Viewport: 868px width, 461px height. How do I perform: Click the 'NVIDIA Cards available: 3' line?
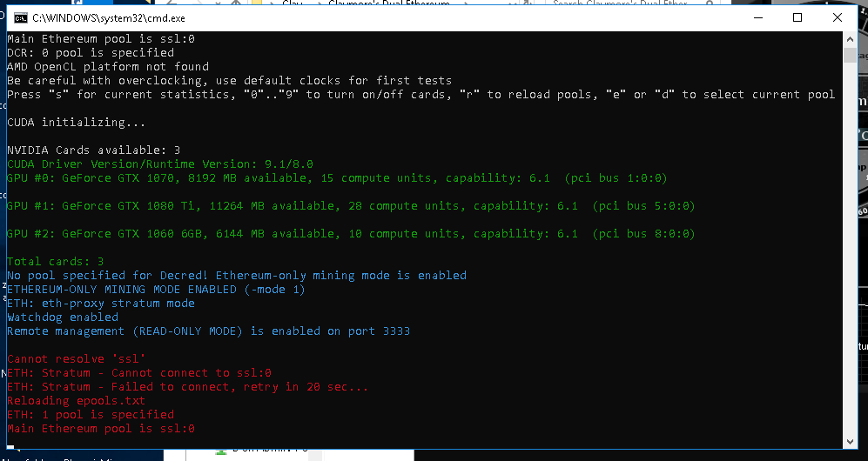coord(93,150)
